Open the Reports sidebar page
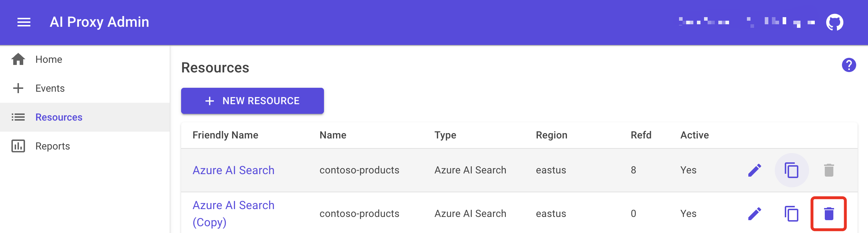The height and width of the screenshot is (233, 868). click(53, 146)
